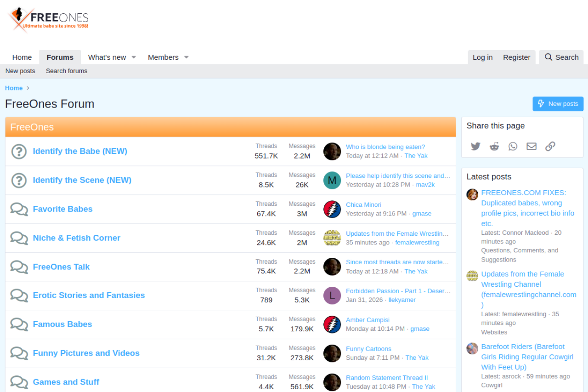Viewport: 588px width, 392px height.
Task: Expand the What's new dropdown arrow
Action: point(134,57)
